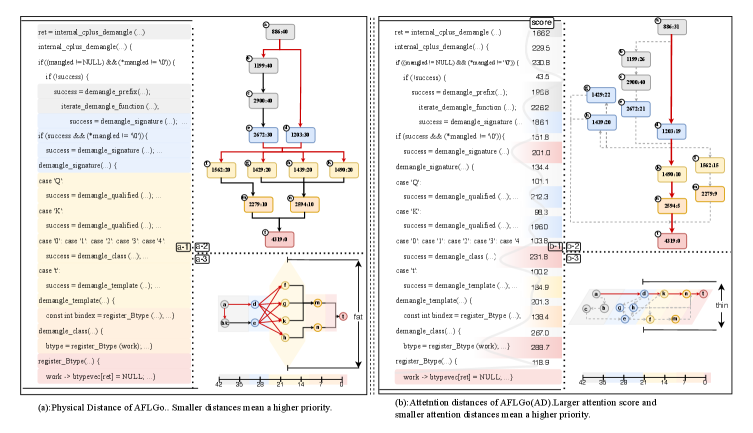
Task: Click the score column header
Action: tap(541, 22)
